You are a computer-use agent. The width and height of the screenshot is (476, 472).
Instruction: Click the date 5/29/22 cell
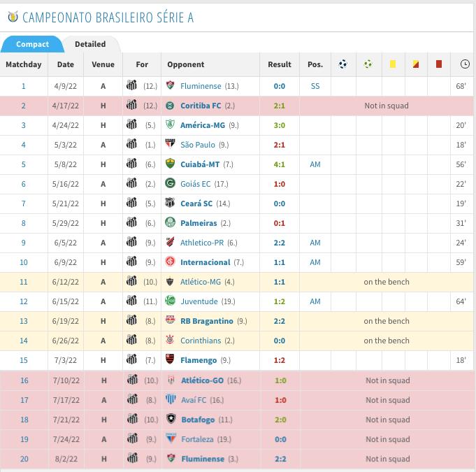click(66, 223)
